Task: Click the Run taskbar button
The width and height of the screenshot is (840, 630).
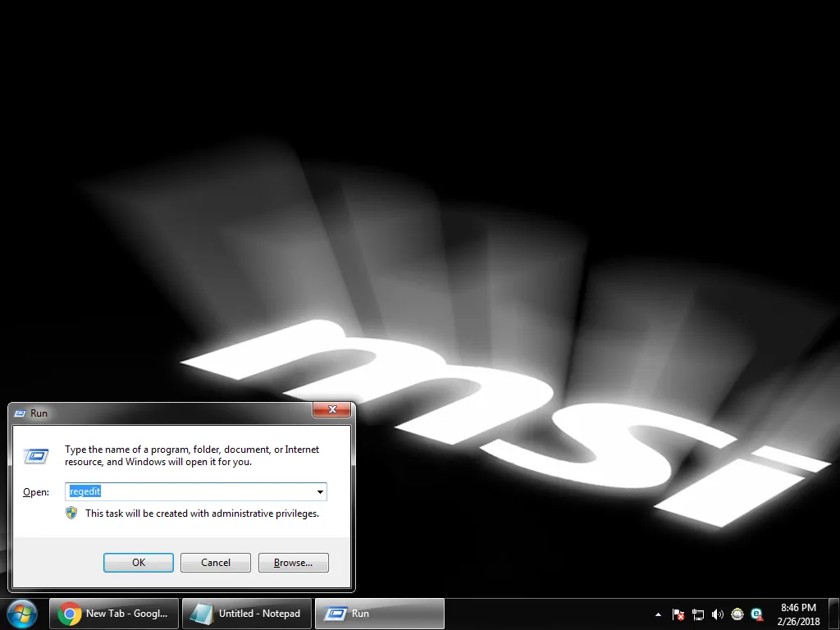Action: click(380, 614)
